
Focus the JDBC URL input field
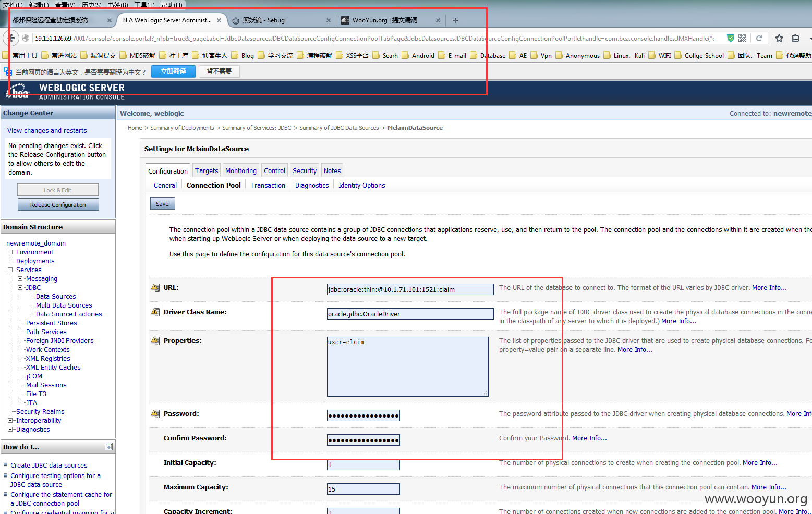point(410,289)
